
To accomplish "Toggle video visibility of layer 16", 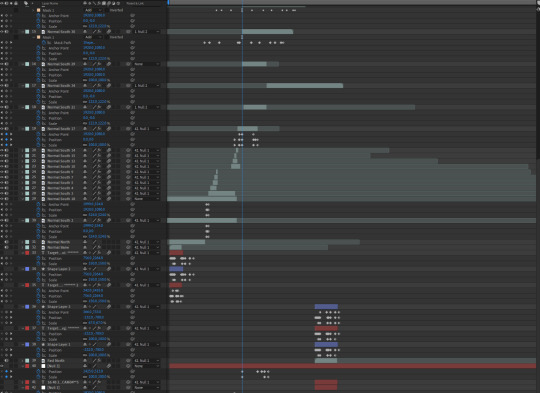I will coord(2,64).
